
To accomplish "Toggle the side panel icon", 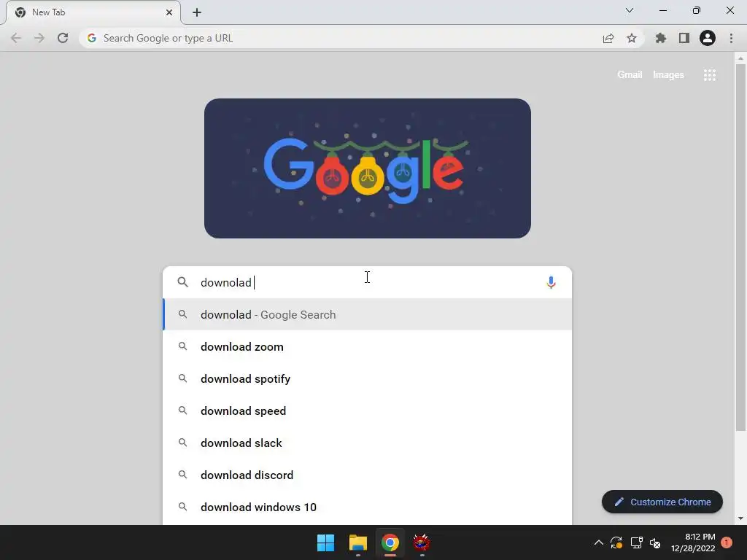I will 684,38.
